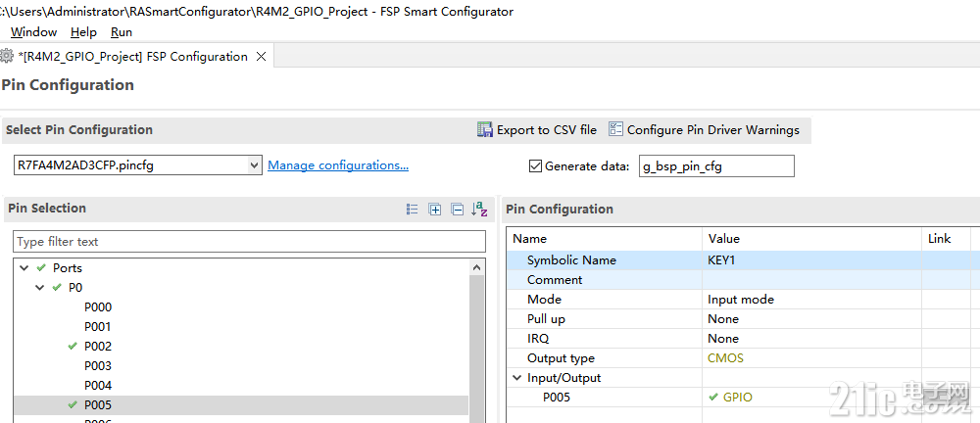Image resolution: width=980 pixels, height=423 pixels.
Task: Click the alphabetical sort icon in Pin Selection
Action: pos(479,210)
